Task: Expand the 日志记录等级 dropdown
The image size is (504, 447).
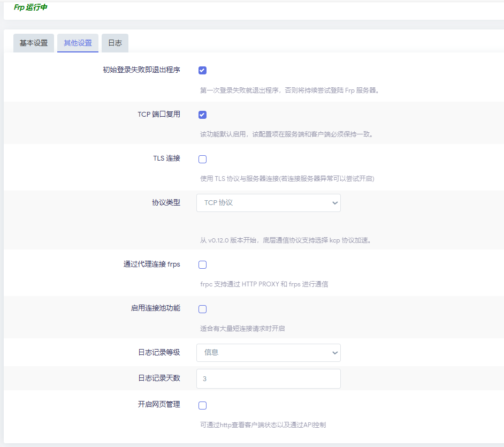Action: tap(269, 352)
